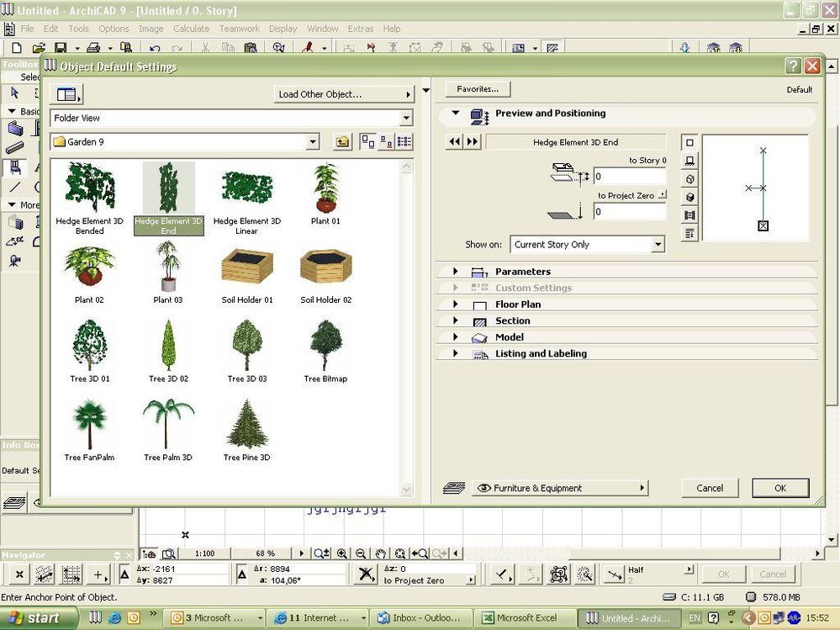Click Cancel in the settings dialog
Image resolution: width=840 pixels, height=630 pixels.
(710, 488)
